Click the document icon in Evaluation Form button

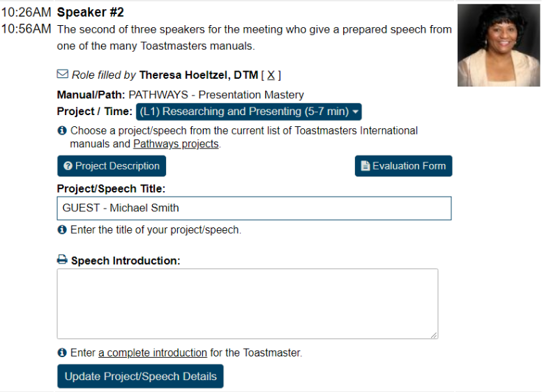365,166
